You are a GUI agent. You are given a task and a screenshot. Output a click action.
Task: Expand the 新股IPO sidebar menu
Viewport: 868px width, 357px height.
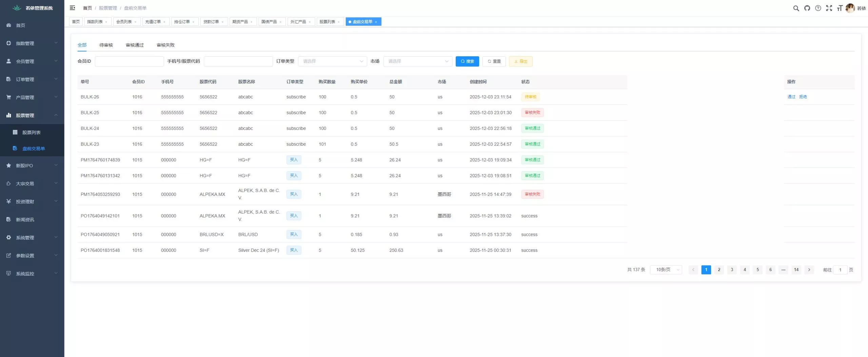pyautogui.click(x=32, y=165)
